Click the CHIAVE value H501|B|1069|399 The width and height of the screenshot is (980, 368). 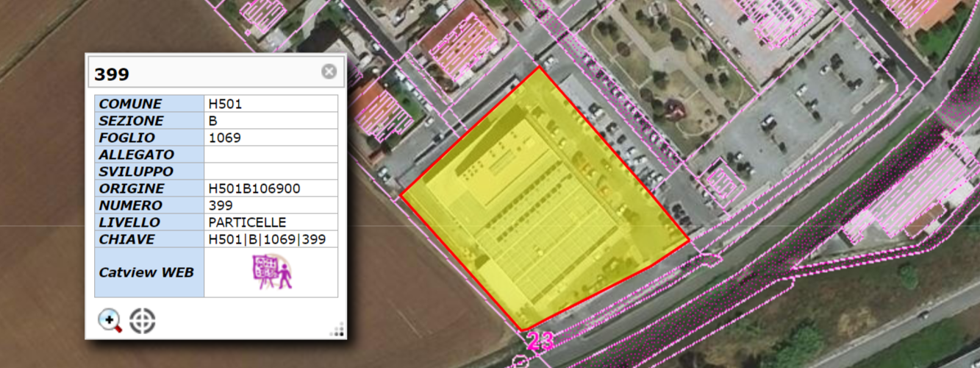(267, 239)
